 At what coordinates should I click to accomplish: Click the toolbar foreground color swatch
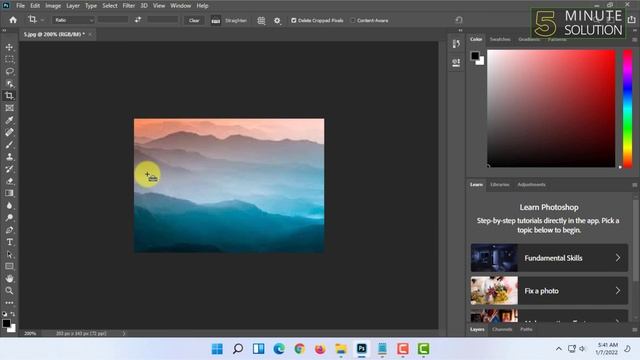6,323
